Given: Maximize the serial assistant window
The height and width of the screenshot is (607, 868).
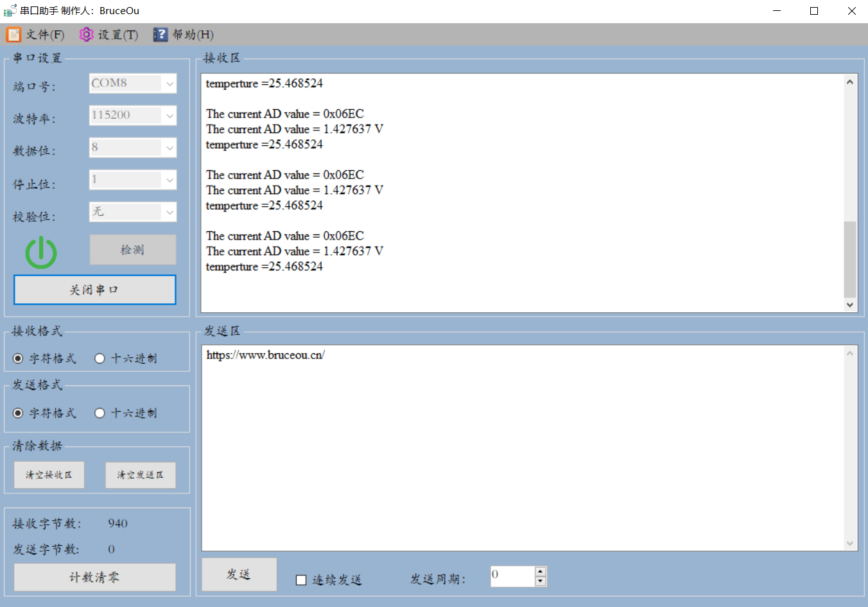Looking at the screenshot, I should tap(814, 11).
